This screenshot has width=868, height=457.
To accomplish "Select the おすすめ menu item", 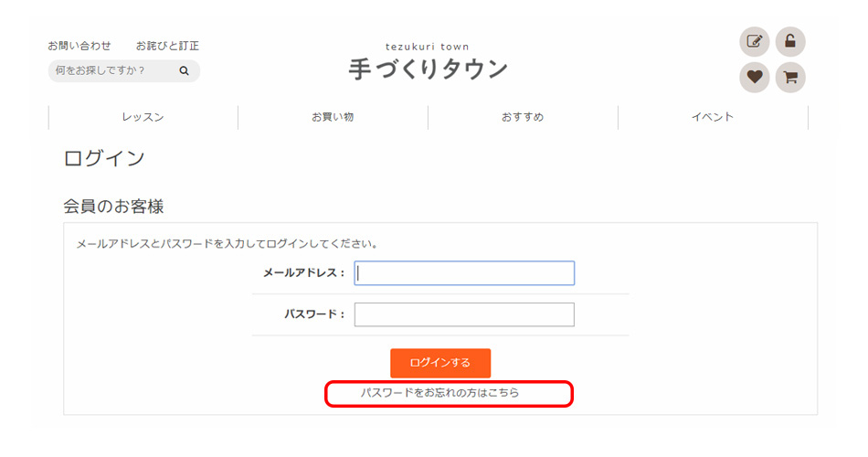I will coord(523,117).
